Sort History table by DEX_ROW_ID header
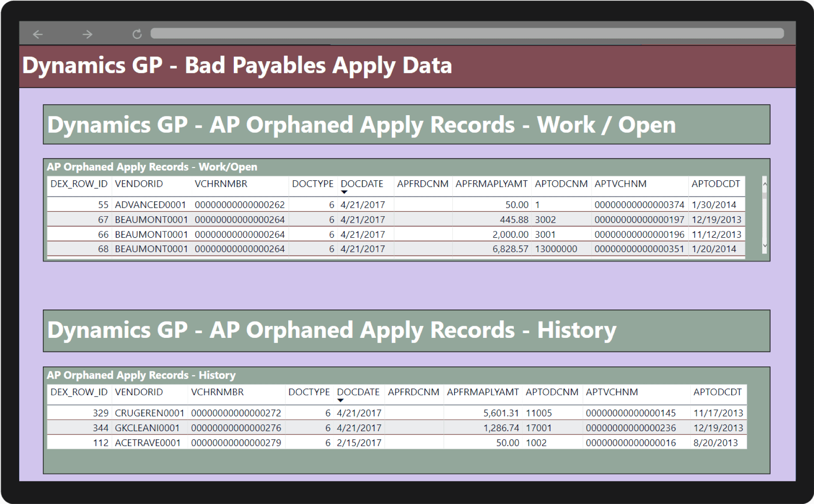The width and height of the screenshot is (814, 504). click(x=79, y=392)
